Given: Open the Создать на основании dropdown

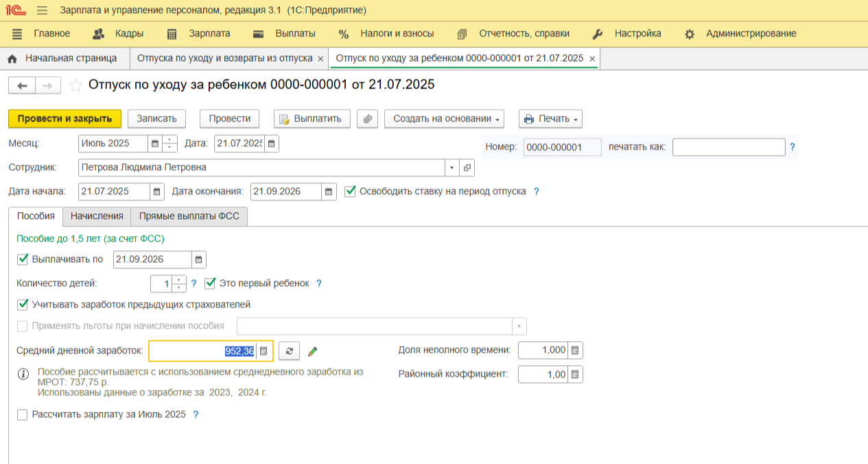Looking at the screenshot, I should click(x=444, y=119).
